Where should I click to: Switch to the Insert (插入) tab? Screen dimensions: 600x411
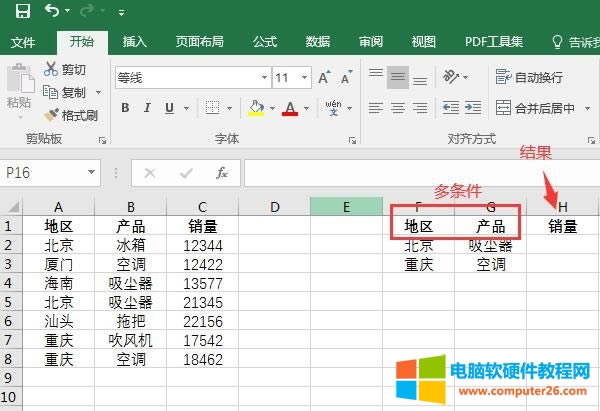pos(135,41)
